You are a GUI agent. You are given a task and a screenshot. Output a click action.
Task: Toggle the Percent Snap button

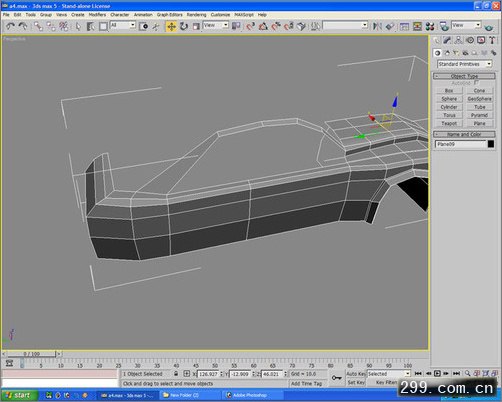pyautogui.click(x=276, y=26)
